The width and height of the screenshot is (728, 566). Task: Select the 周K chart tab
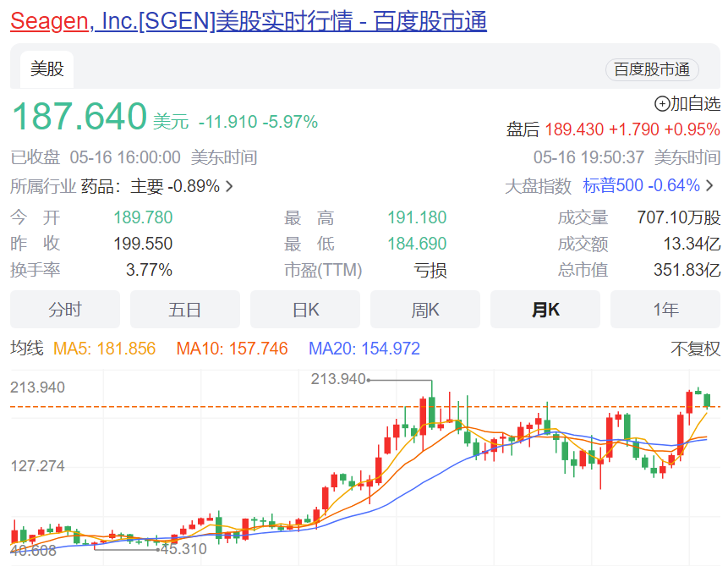(x=425, y=310)
